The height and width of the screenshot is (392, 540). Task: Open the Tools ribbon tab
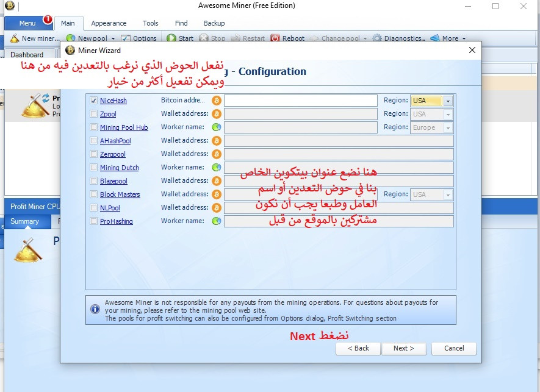(151, 23)
